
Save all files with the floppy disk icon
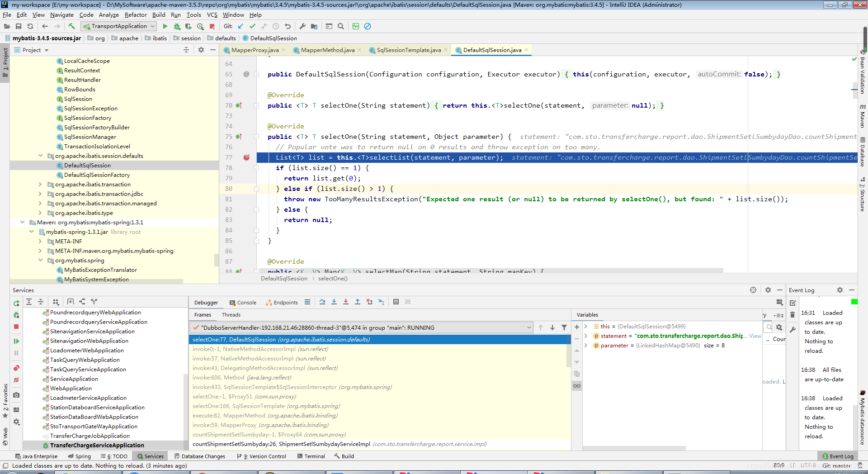point(19,26)
